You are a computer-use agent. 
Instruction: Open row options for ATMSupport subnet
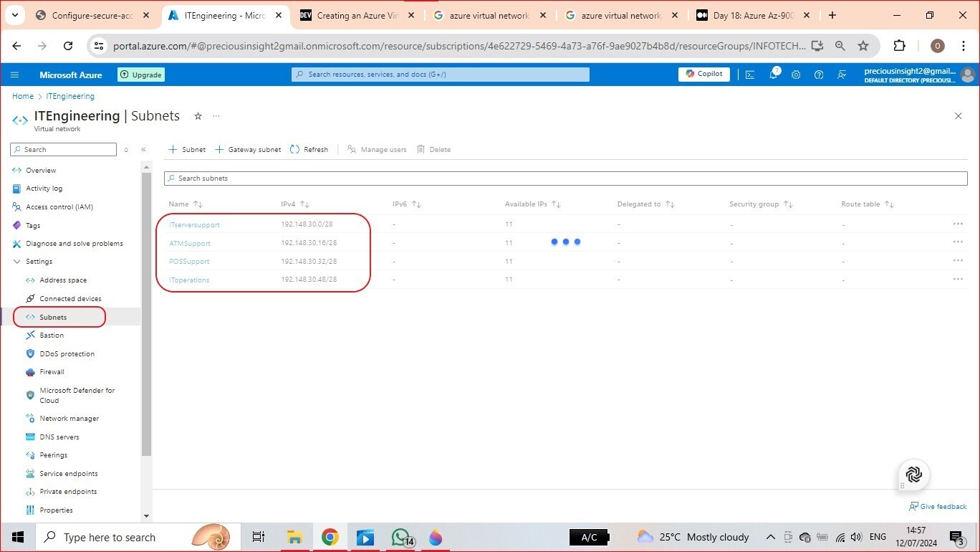pos(958,242)
